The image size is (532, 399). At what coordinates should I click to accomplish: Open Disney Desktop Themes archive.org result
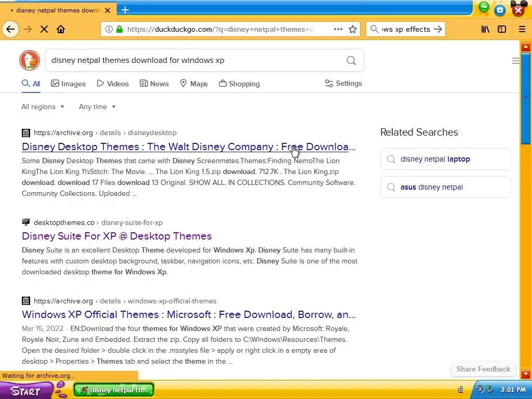[x=189, y=147]
